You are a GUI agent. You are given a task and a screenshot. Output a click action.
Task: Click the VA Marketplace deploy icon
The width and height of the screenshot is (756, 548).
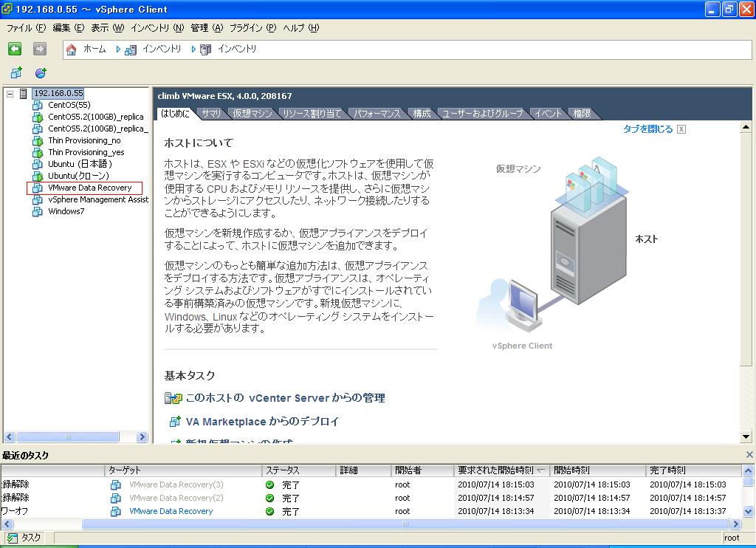point(174,422)
